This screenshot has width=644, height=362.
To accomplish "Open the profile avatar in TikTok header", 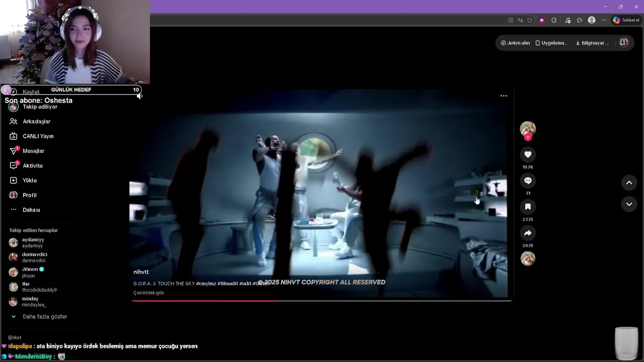I will point(624,43).
